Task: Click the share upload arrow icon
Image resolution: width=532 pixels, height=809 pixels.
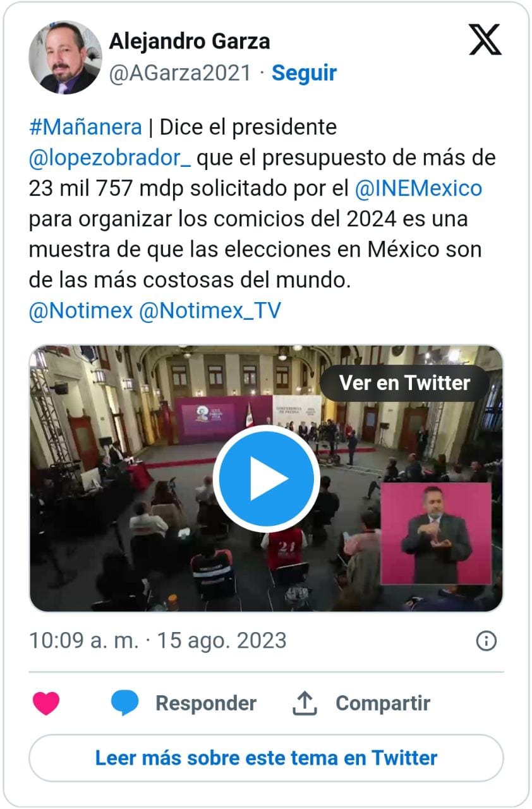Action: pyautogui.click(x=305, y=703)
